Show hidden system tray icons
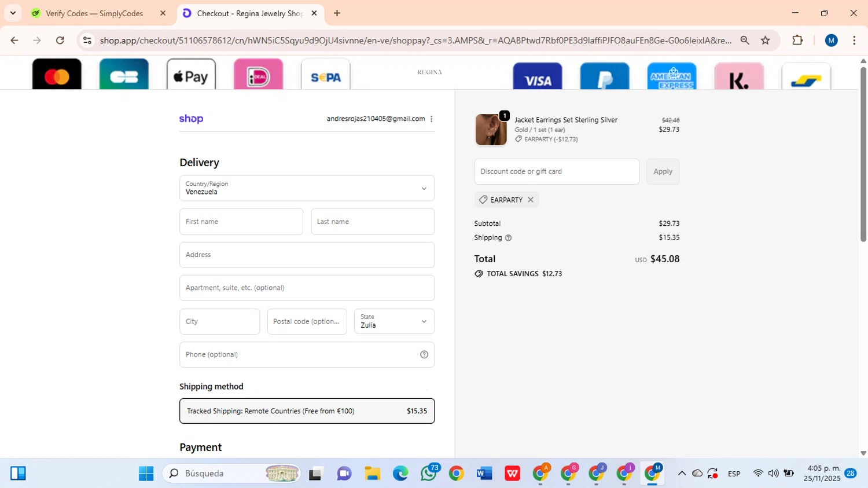 [682, 474]
